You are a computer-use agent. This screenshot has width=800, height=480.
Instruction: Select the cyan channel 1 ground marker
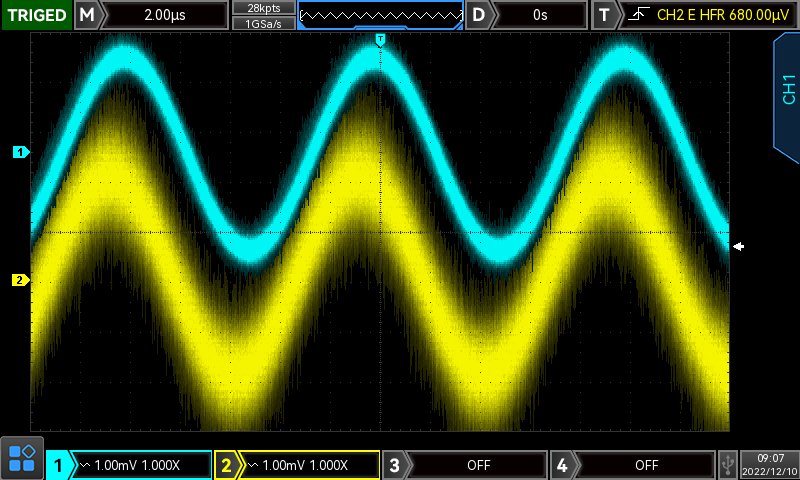click(x=20, y=152)
